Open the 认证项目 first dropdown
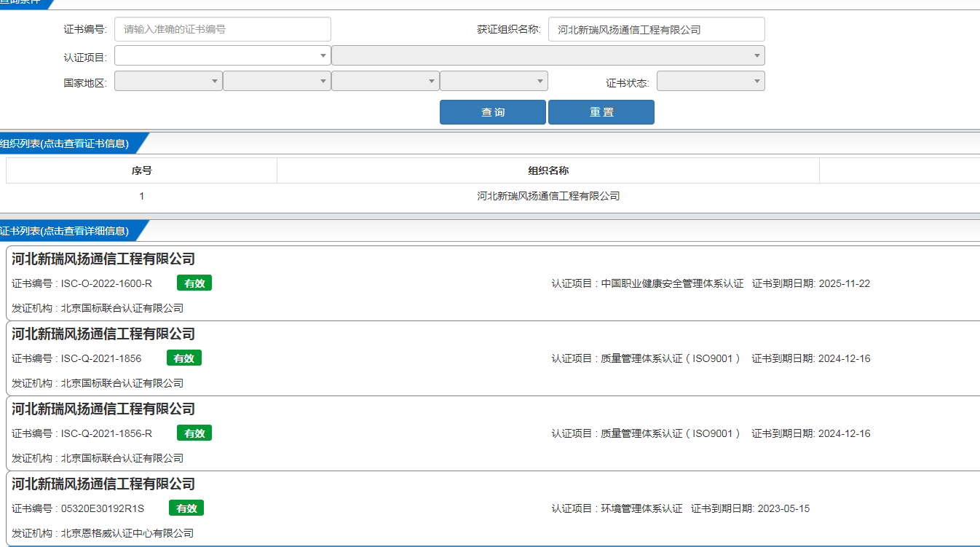 tap(223, 55)
